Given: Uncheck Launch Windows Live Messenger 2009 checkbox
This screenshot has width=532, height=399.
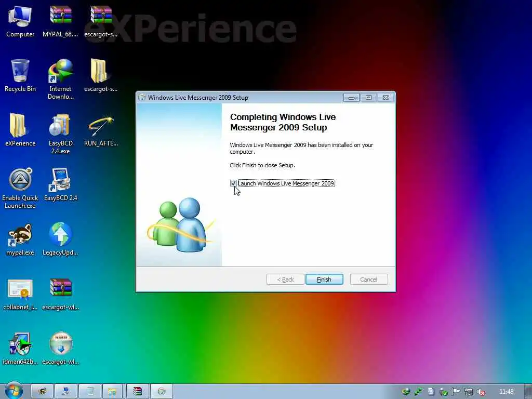Looking at the screenshot, I should [x=233, y=183].
